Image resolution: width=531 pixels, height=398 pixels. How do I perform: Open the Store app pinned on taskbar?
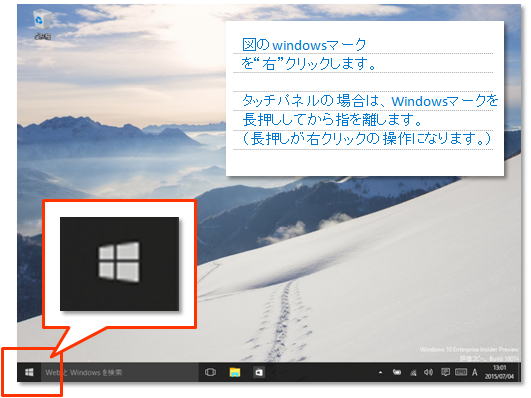pos(259,373)
